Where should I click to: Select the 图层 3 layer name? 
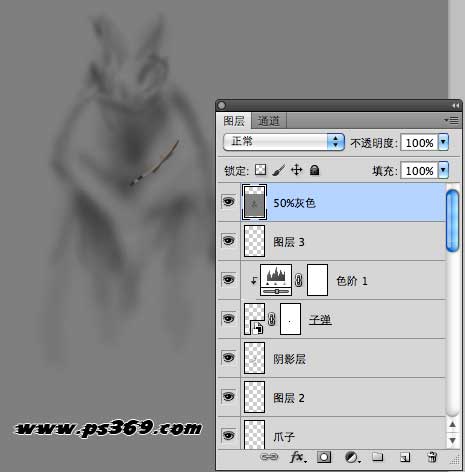289,242
